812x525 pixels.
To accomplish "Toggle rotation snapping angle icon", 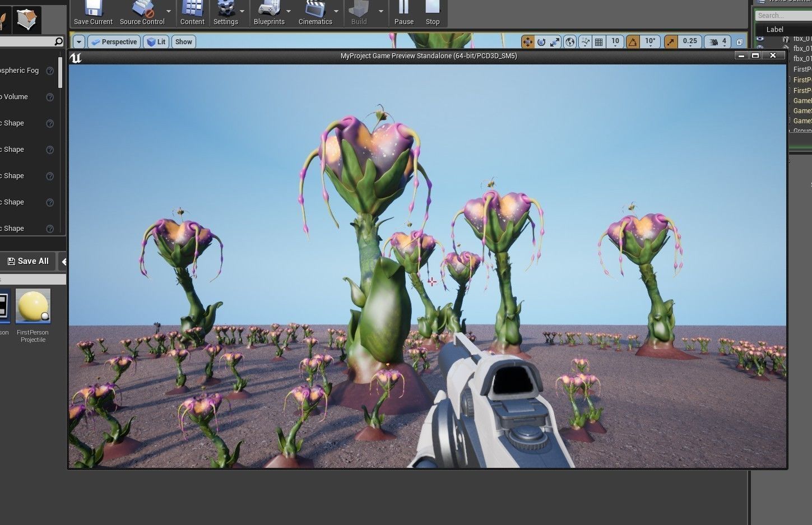I will tap(633, 42).
